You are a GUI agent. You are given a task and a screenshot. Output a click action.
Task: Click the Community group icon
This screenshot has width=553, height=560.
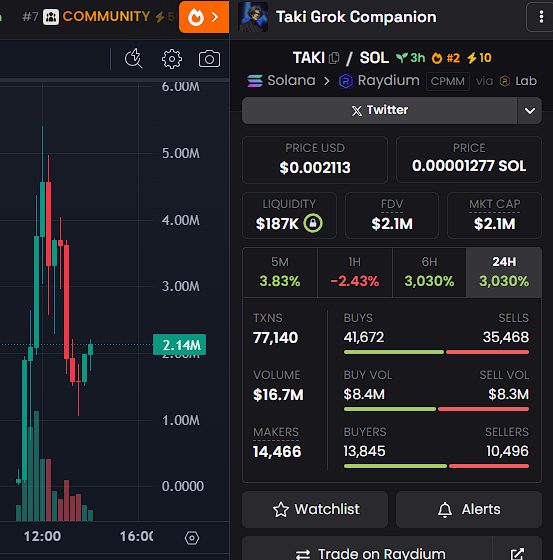click(51, 17)
